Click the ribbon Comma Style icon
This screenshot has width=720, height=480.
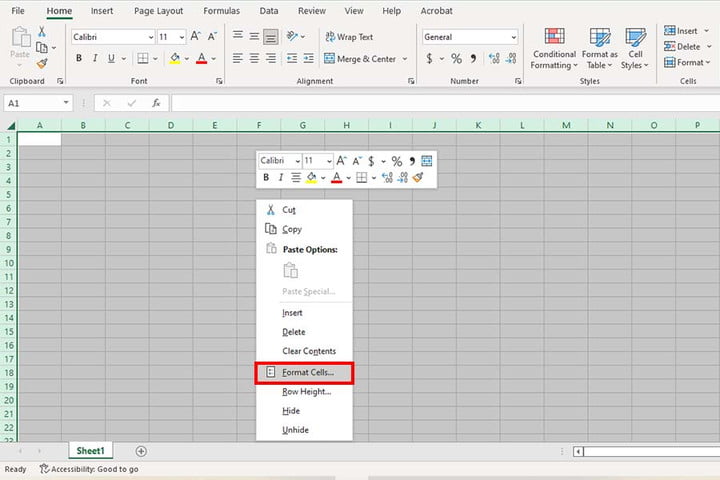coord(473,58)
